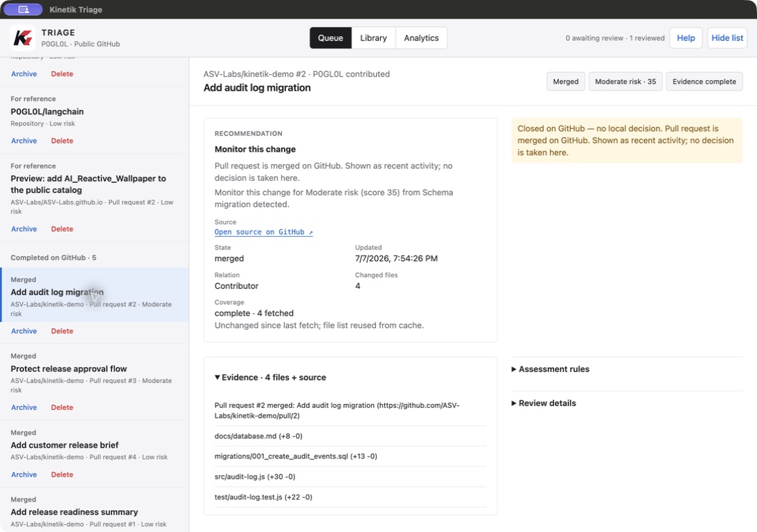
Task: Open the Library tab
Action: pyautogui.click(x=373, y=37)
